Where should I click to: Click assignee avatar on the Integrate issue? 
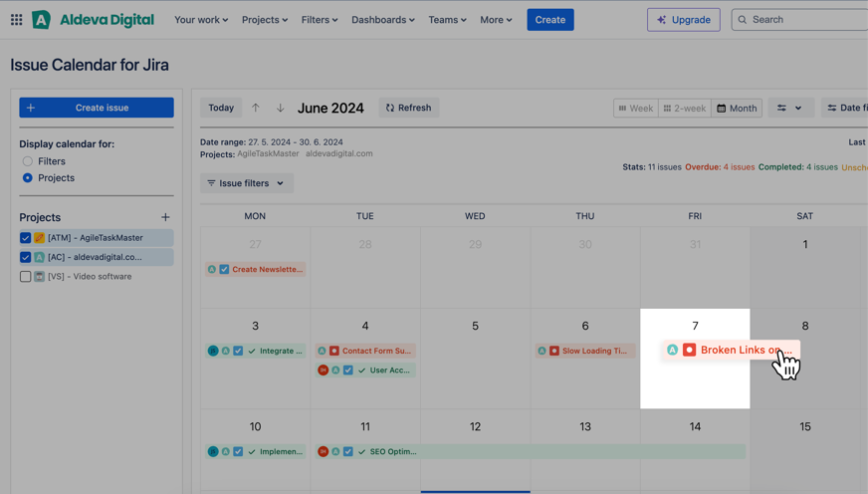(213, 351)
